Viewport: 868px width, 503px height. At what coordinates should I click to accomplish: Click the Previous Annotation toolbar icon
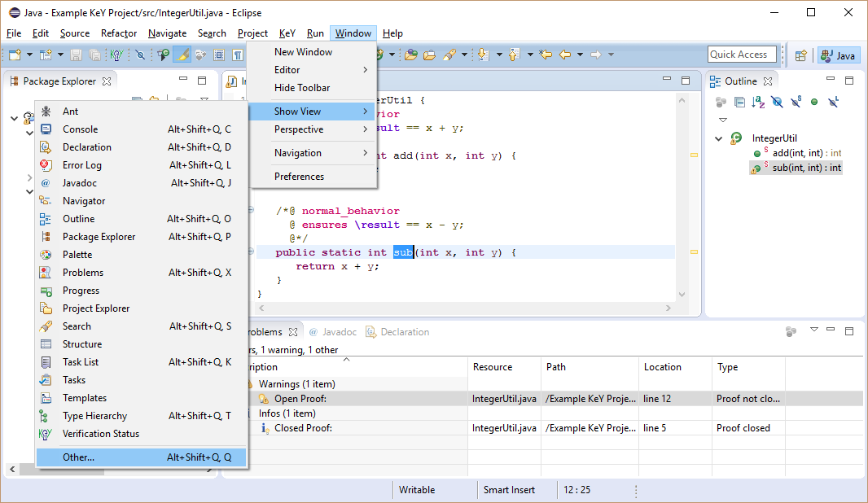click(515, 55)
